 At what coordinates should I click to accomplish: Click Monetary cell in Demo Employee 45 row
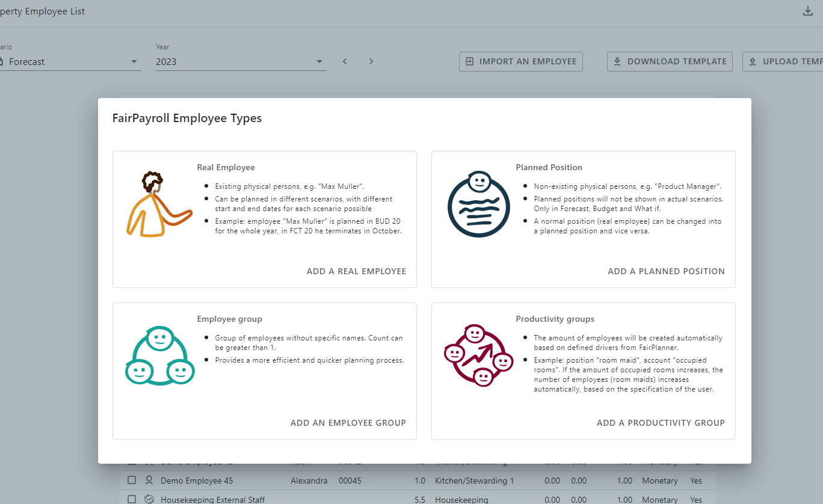point(660,481)
